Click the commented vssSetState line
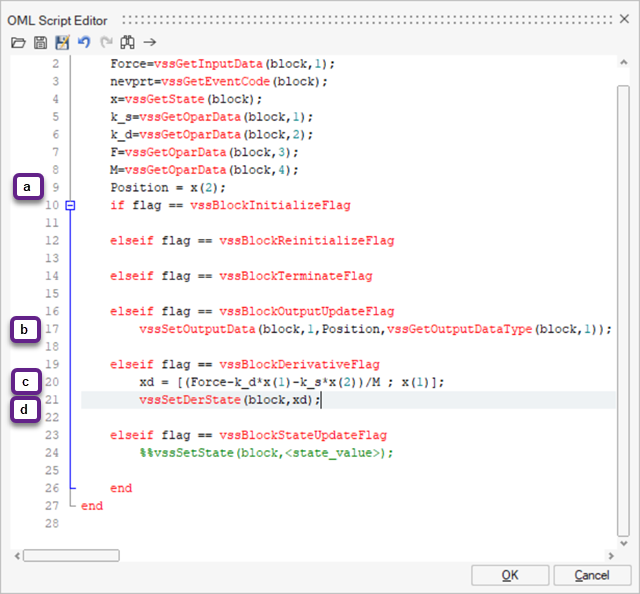This screenshot has width=640, height=594. [x=266, y=452]
